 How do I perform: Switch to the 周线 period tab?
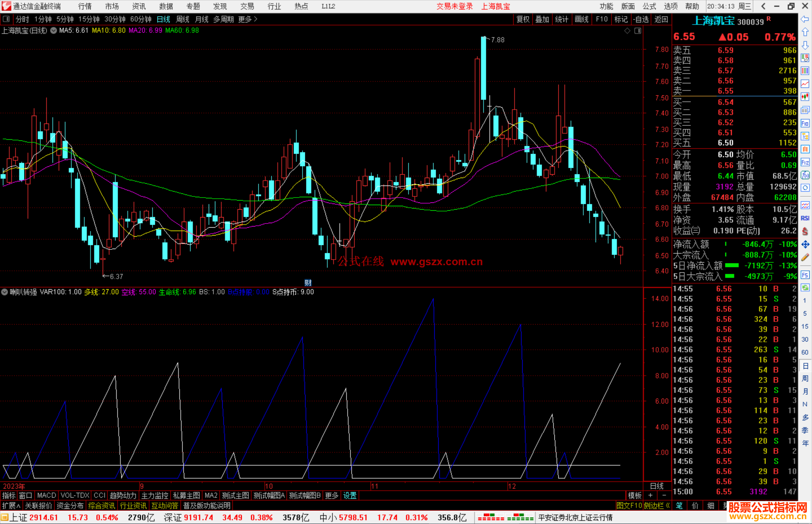tap(183, 19)
